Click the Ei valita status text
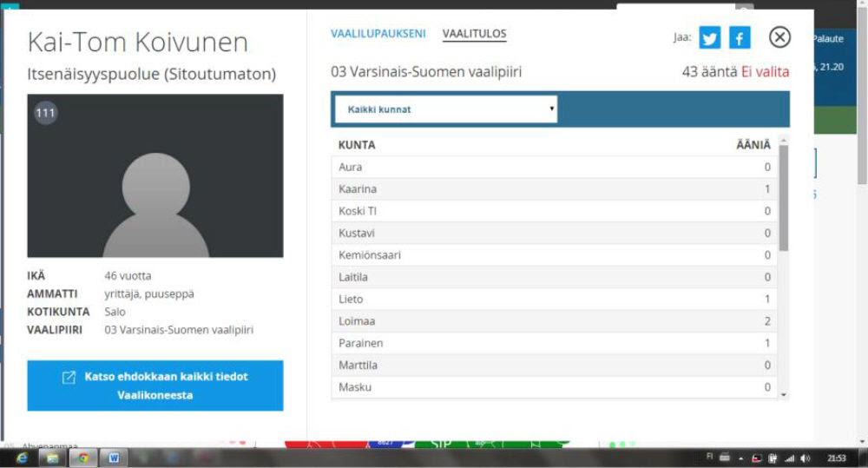Viewport: 868px width, 468px height. pos(765,72)
